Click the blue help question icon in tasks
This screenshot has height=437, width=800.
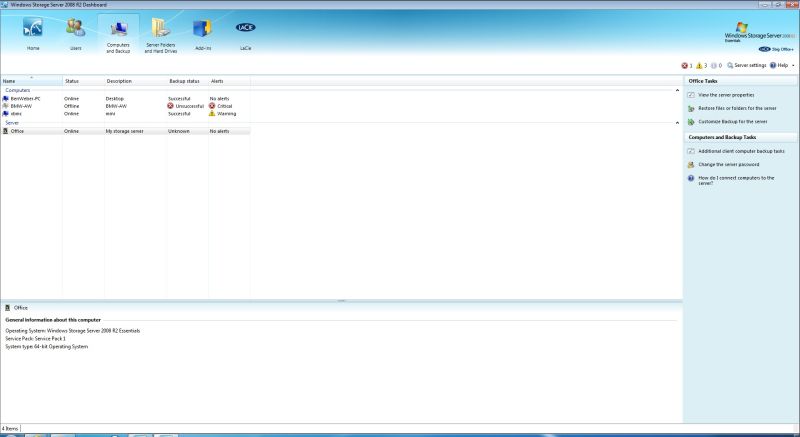point(691,178)
